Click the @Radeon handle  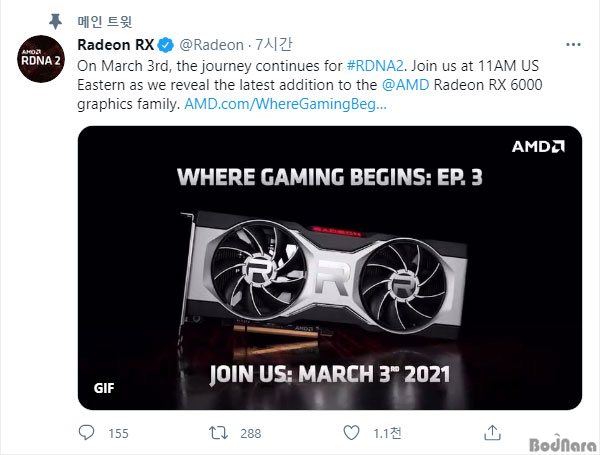pos(212,45)
